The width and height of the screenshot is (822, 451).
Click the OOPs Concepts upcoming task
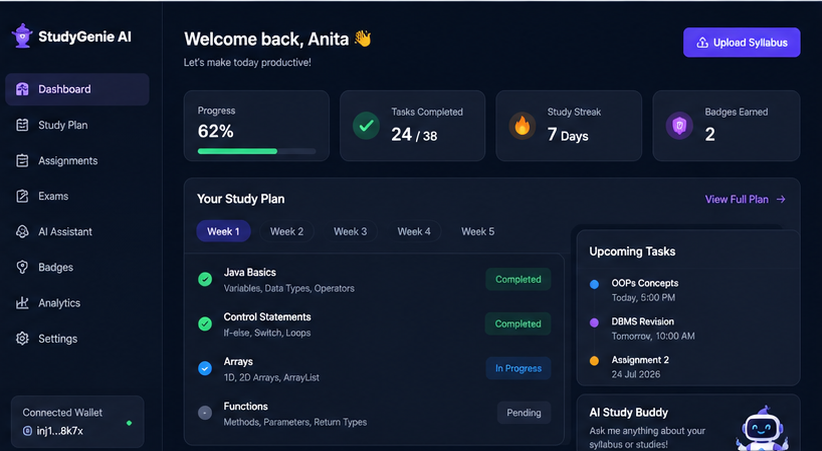tap(645, 290)
